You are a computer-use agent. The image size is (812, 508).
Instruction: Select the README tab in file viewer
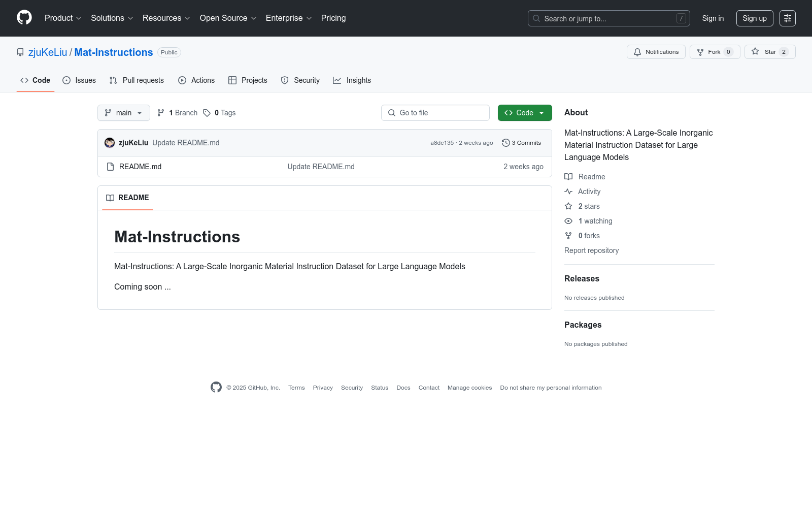(127, 198)
